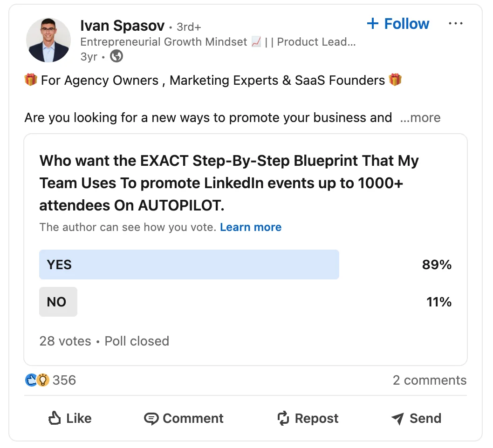Follow Ivan Spasov
Viewport: 493px width, 448px height.
(x=398, y=23)
